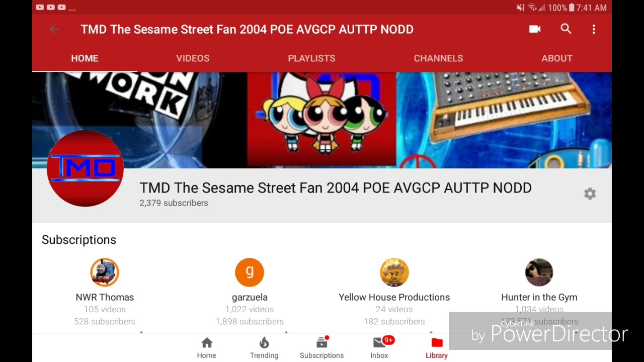Viewport: 644px width, 362px height.
Task: Open the three-dot overflow menu
Action: (594, 30)
